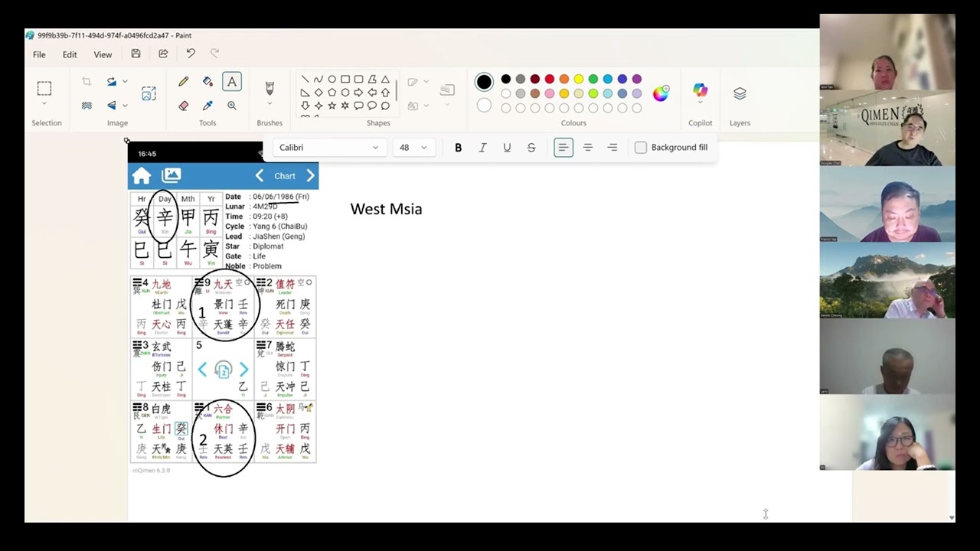Select the Eraser tool
Viewport: 980px width, 551px height.
coord(184,106)
